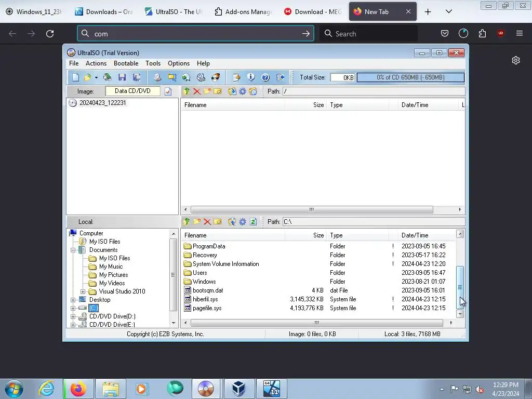Screen dimensions: 532x399
Task: Click the Mount to Virtual Drive icon
Action: [201, 77]
